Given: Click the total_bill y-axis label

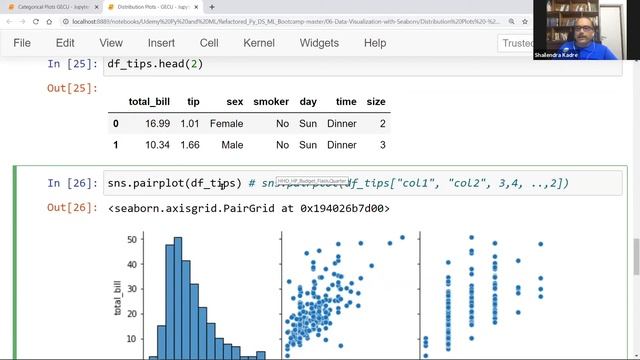Looking at the screenshot, I should point(118,298).
